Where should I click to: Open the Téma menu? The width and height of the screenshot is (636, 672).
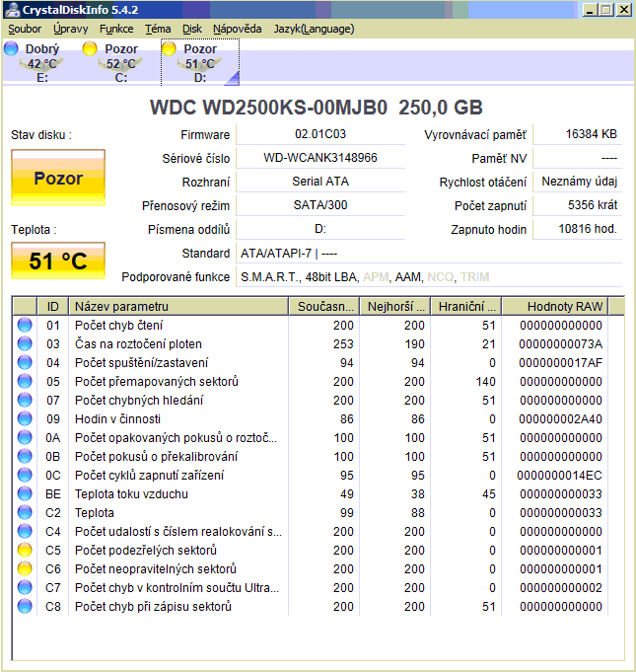pyautogui.click(x=158, y=29)
